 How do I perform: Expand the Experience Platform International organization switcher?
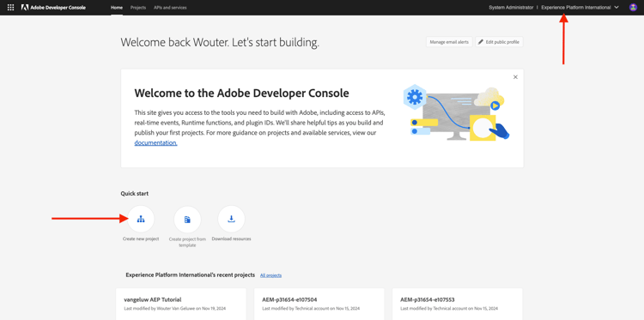580,8
